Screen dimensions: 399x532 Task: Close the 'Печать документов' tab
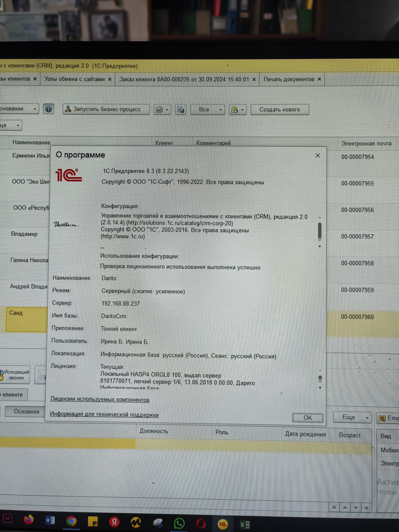(x=319, y=79)
